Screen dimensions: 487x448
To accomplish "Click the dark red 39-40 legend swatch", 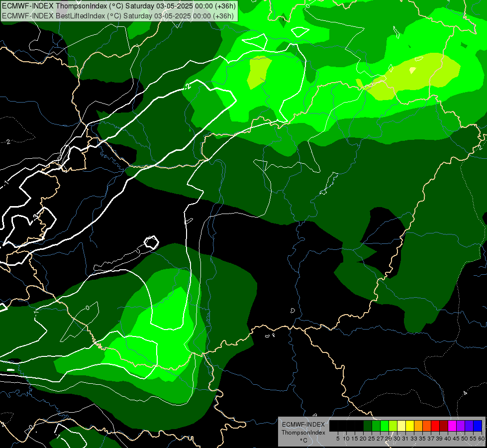I will coord(444,426).
